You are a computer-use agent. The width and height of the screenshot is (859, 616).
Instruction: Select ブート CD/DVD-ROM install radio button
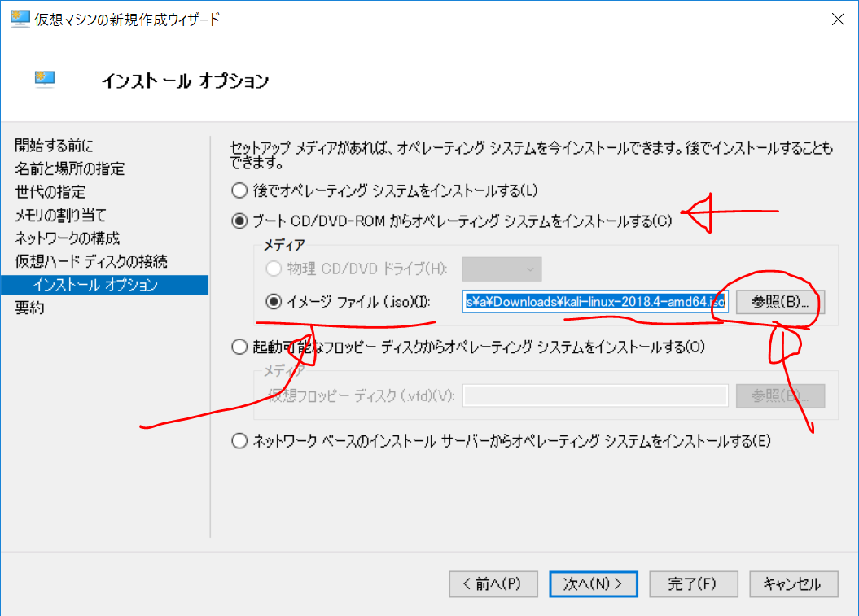tap(239, 221)
